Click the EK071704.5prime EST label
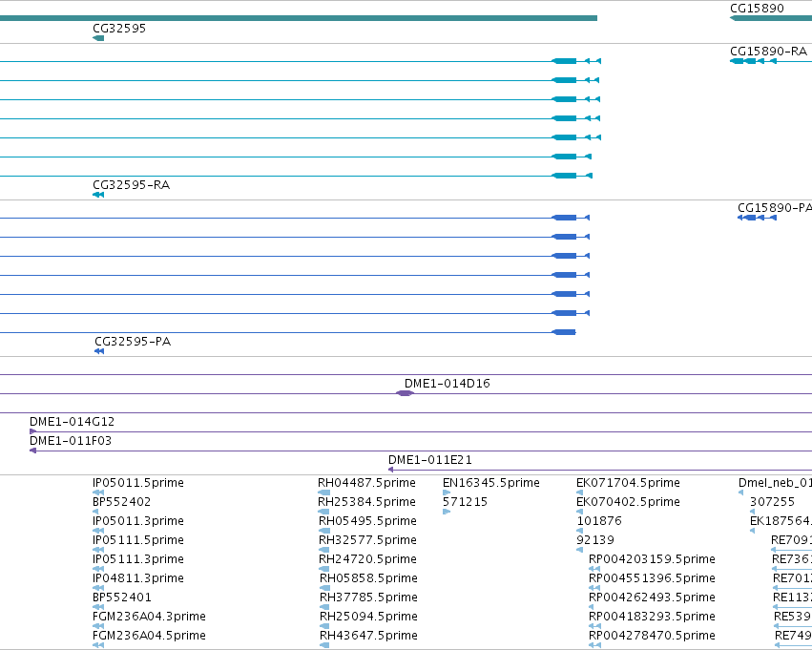The height and width of the screenshot is (650, 812). pos(628,483)
